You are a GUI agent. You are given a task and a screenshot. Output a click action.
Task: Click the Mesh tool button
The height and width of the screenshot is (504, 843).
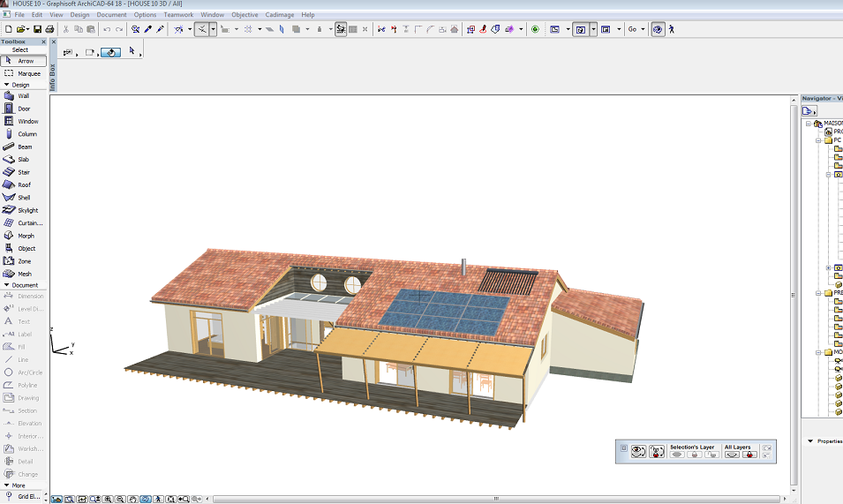pyautogui.click(x=24, y=275)
